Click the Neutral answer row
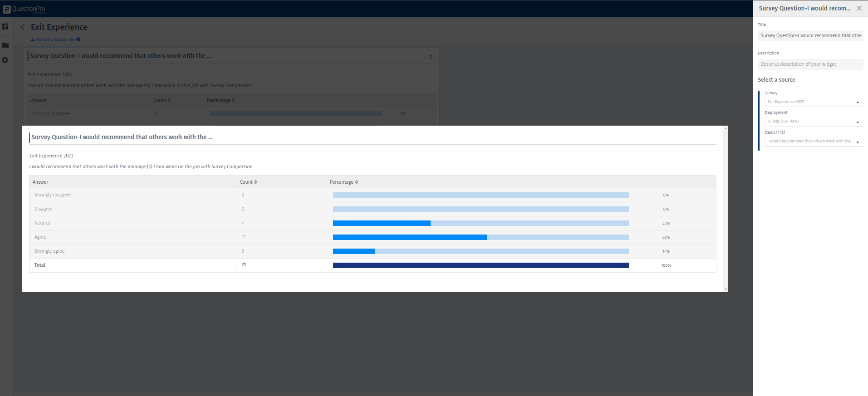This screenshot has width=868, height=396. pyautogui.click(x=373, y=223)
